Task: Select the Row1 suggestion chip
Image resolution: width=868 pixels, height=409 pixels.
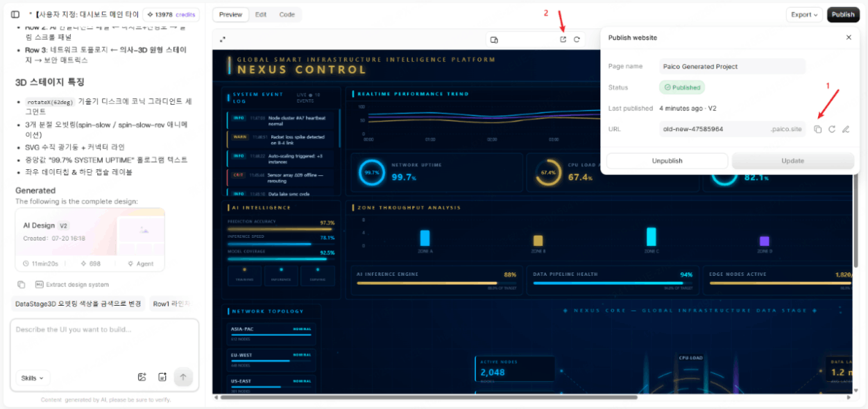Action: (171, 304)
